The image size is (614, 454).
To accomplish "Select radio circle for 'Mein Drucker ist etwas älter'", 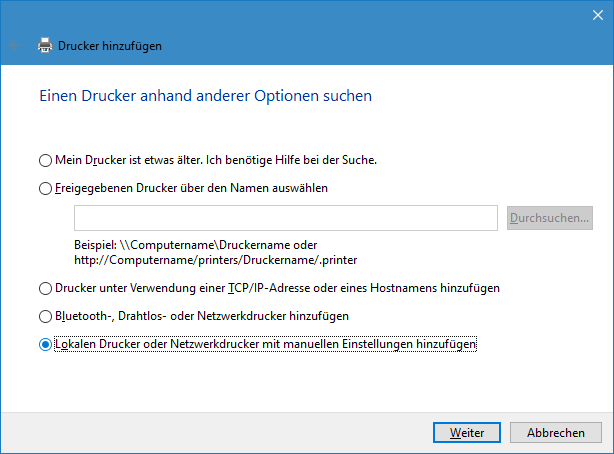I will [45, 160].
